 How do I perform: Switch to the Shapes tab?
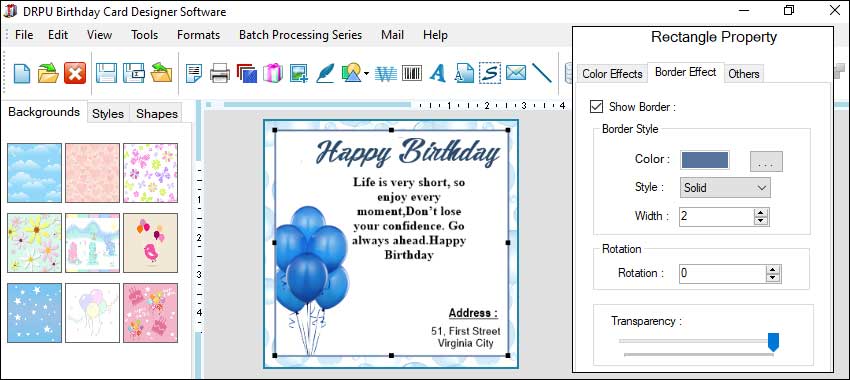coord(157,114)
